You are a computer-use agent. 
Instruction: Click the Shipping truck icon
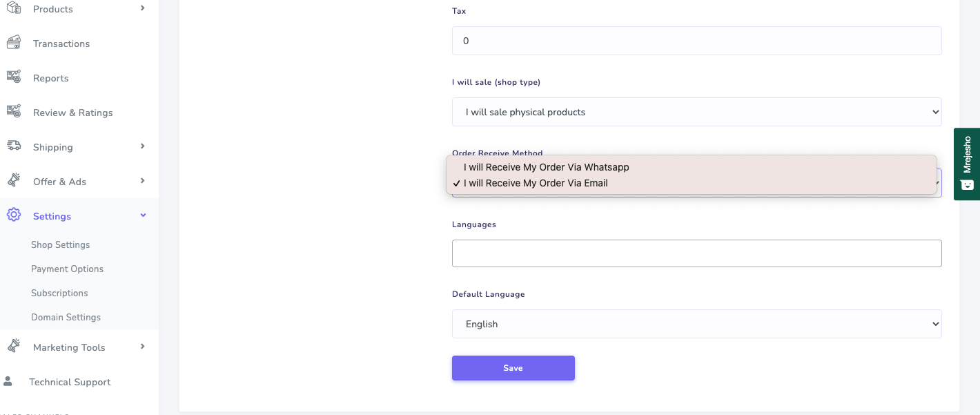pyautogui.click(x=13, y=146)
